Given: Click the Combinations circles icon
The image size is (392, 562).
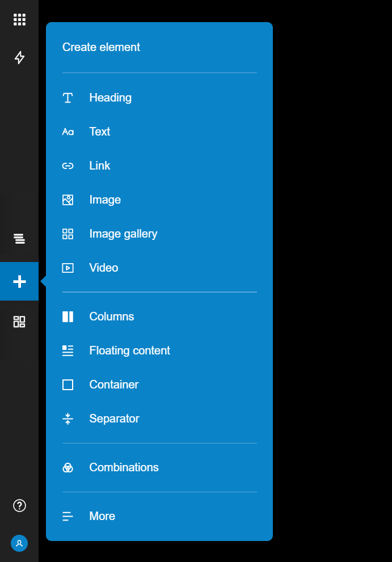Looking at the screenshot, I should 68,468.
